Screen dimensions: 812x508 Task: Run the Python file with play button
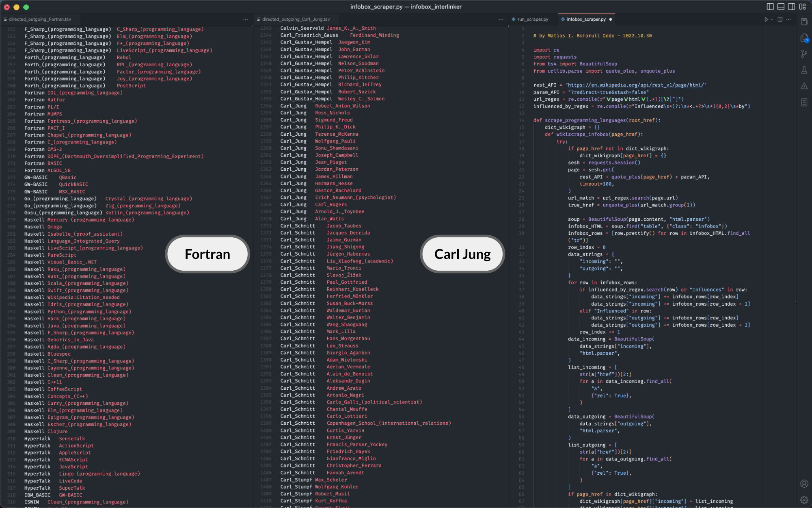[766, 19]
